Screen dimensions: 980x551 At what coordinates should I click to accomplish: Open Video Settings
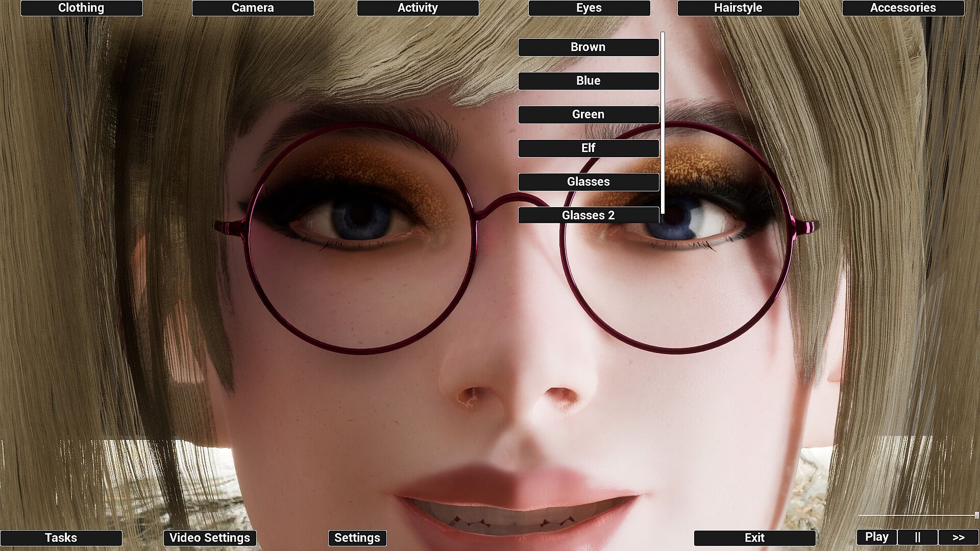pyautogui.click(x=210, y=538)
